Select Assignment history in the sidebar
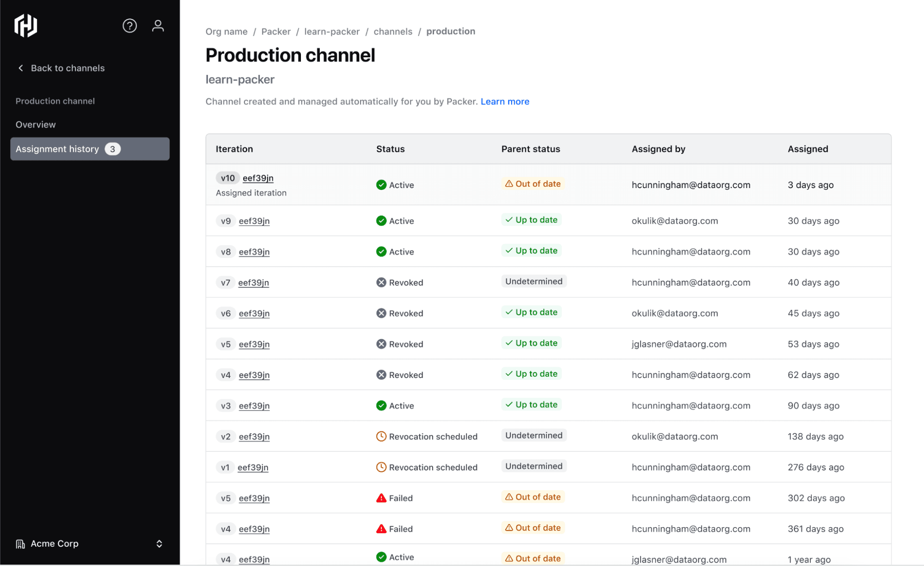The height and width of the screenshot is (566, 924). click(57, 149)
